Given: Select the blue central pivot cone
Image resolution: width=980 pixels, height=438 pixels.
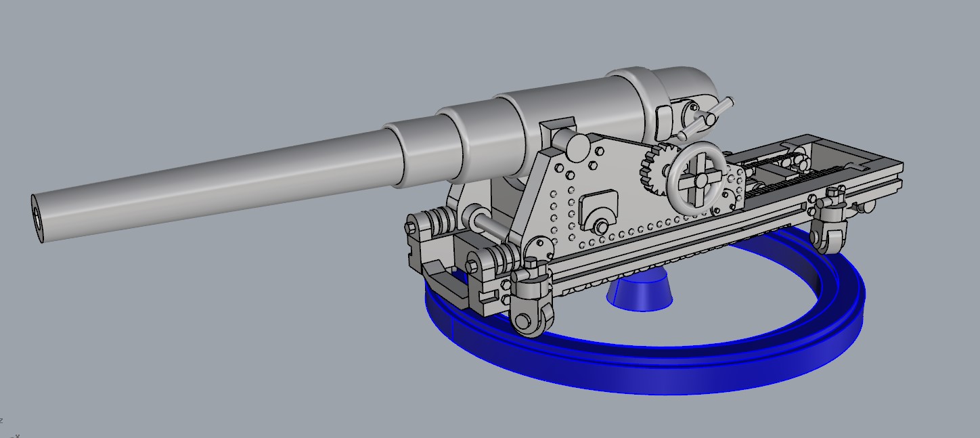Looking at the screenshot, I should click(640, 290).
